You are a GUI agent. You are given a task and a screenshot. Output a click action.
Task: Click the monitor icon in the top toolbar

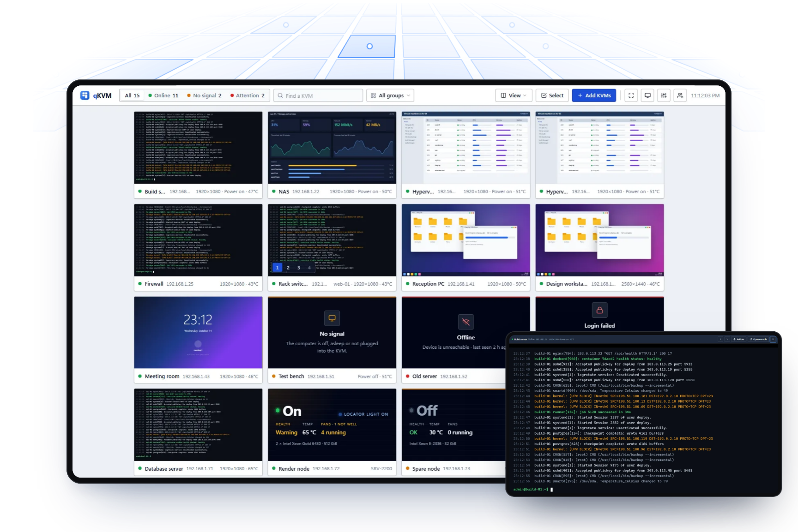pyautogui.click(x=647, y=96)
